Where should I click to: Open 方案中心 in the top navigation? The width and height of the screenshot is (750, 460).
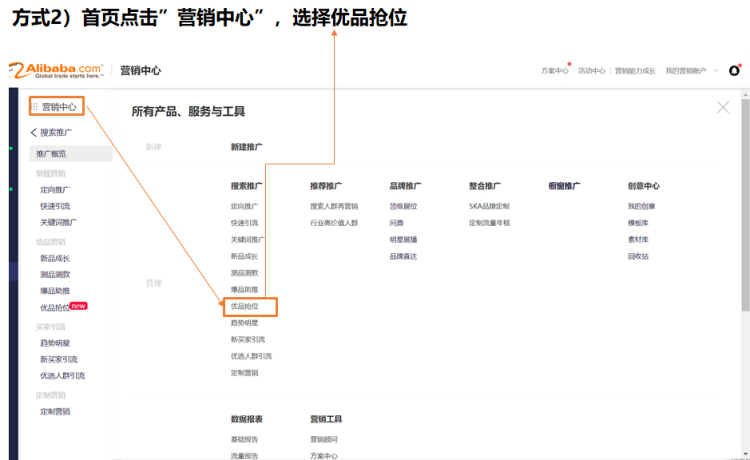coord(554,71)
